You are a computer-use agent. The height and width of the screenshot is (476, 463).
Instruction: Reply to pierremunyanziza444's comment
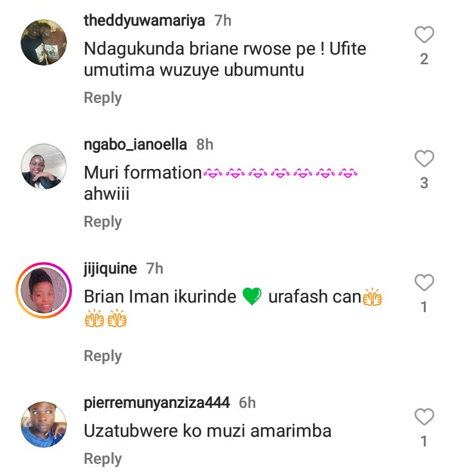tap(103, 459)
